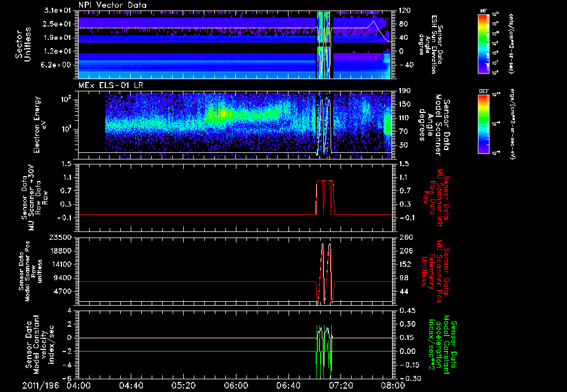Image resolution: width=567 pixels, height=392 pixels.
Task: Click the 04:00 time axis label
Action: pos(79,385)
